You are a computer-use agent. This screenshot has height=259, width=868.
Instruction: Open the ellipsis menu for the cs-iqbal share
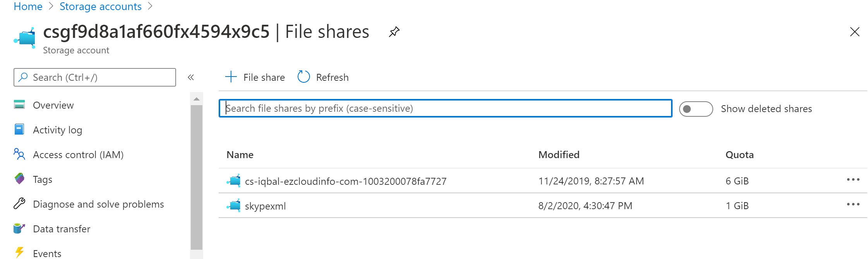(x=853, y=179)
